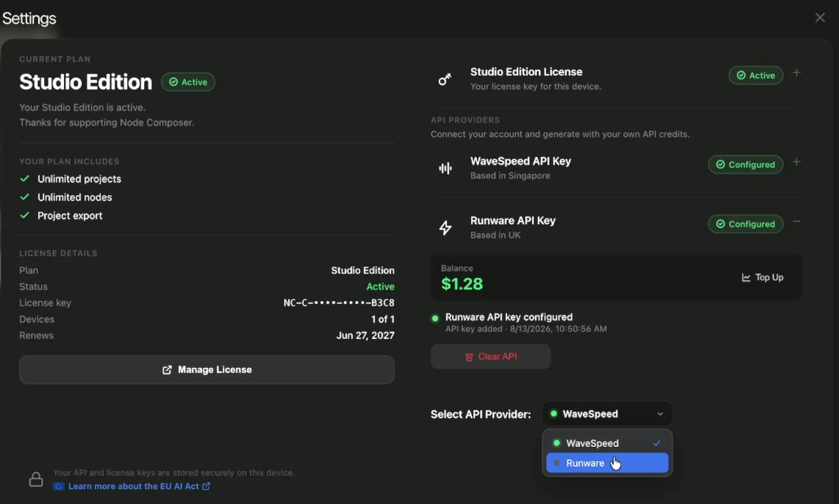Screen dimensions: 839x504
Task: Click the Configured badge for WaveSpeed
Action: point(745,164)
